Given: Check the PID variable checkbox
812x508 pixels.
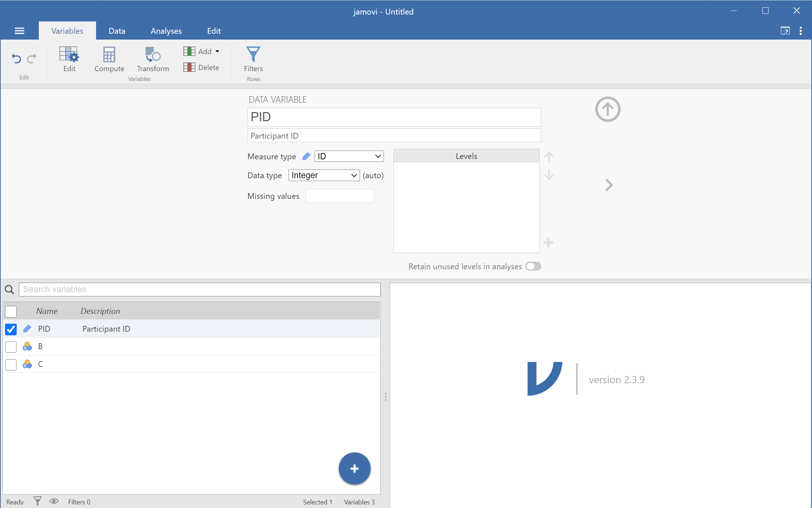Looking at the screenshot, I should pyautogui.click(x=11, y=328).
